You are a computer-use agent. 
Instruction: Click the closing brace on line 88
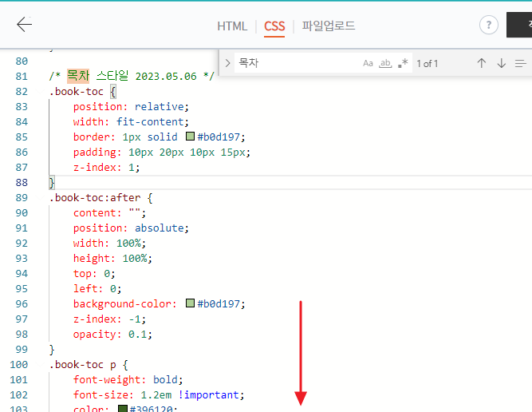point(52,183)
